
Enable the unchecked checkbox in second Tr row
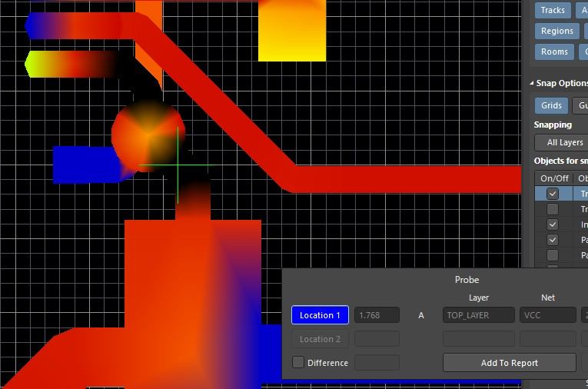tap(553, 209)
